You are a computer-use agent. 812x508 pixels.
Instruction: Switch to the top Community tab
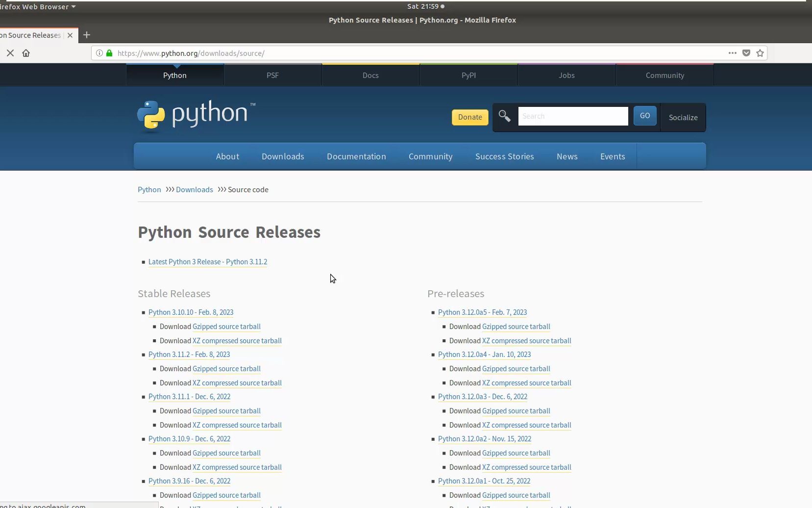665,75
